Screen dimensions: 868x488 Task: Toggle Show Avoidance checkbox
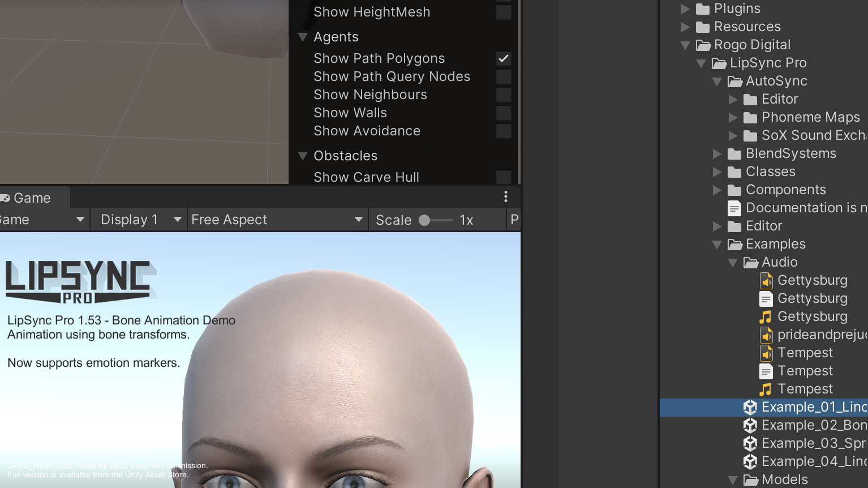tap(503, 131)
